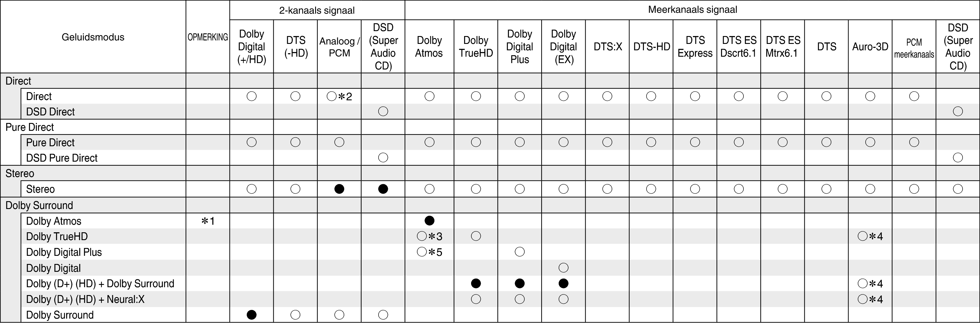
Task: Click the filled circle in the Dolby Atmos row
Action: pos(429,221)
